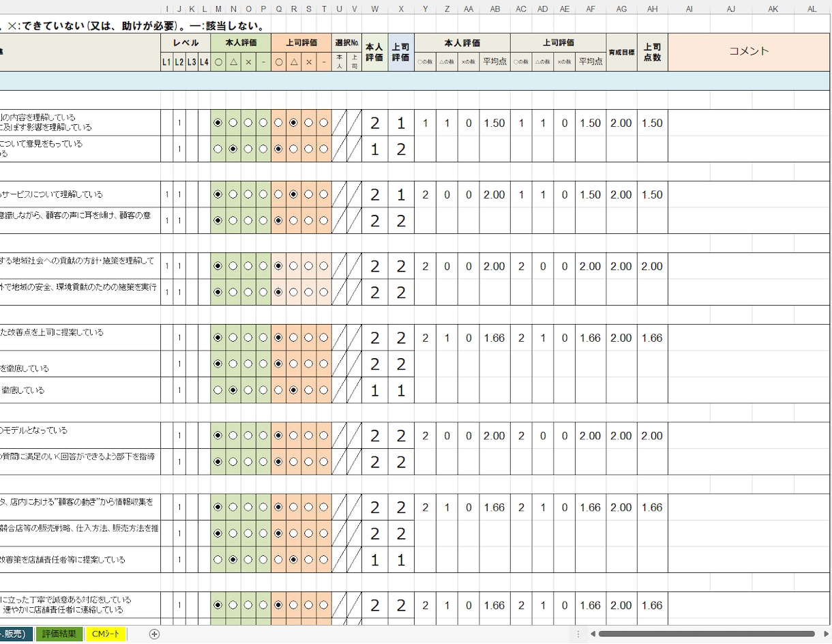Select 上司評価 score for 改善策を店舗責任者等に提案 row
This screenshot has width=832, height=644.
401,560
